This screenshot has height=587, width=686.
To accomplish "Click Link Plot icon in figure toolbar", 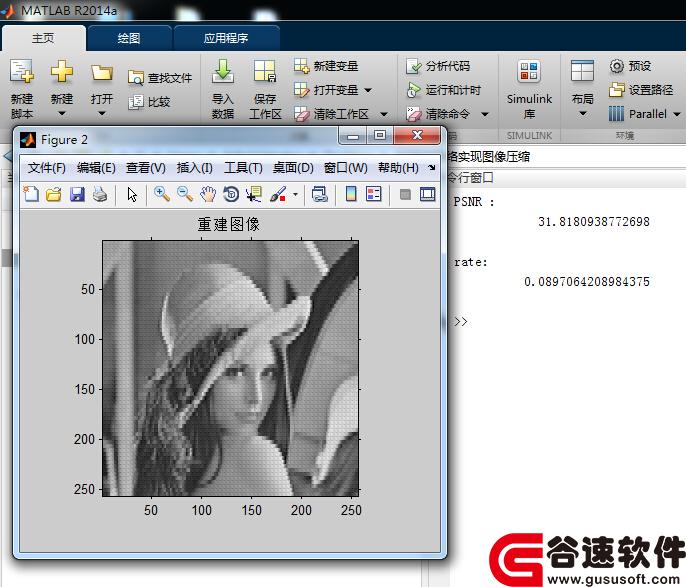I will (x=319, y=194).
